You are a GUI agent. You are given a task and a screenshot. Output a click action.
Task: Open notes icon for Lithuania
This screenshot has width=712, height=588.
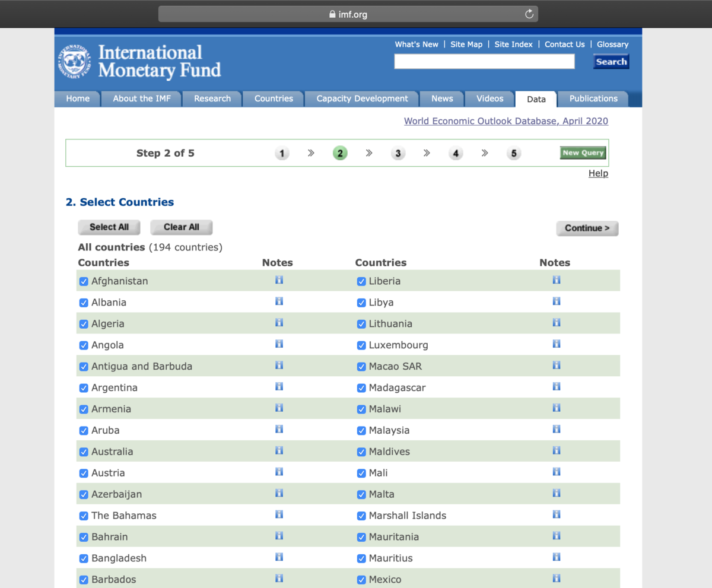pos(557,322)
